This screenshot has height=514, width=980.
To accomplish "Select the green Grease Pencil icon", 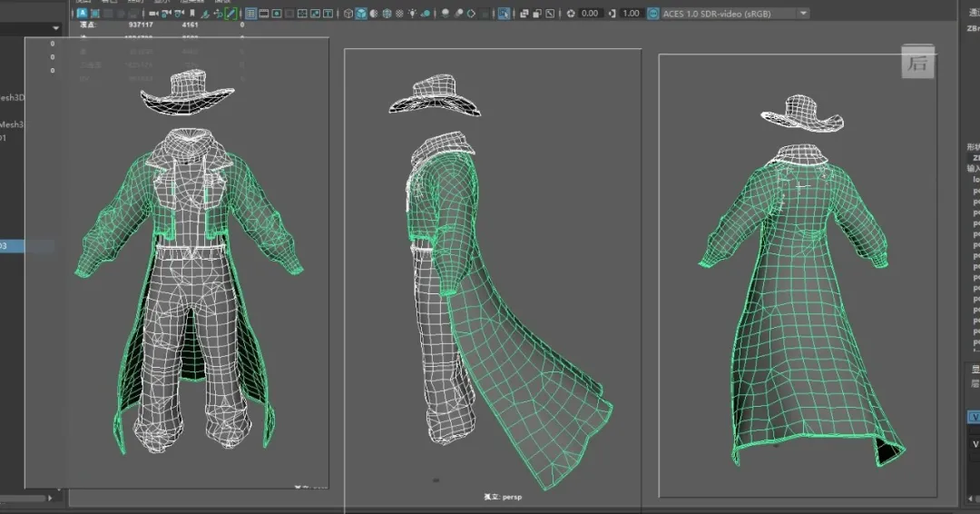I will (x=230, y=13).
